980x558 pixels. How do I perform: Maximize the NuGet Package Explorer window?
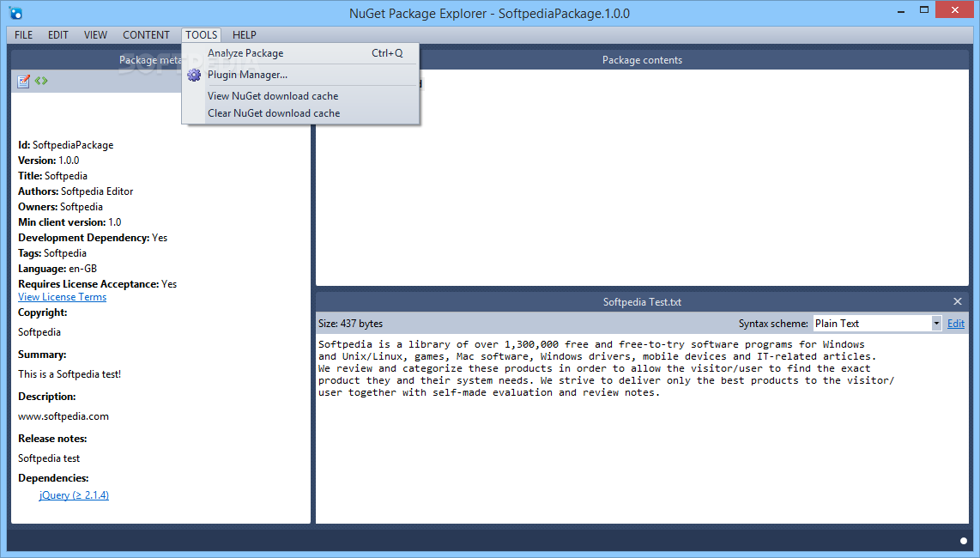pos(924,10)
